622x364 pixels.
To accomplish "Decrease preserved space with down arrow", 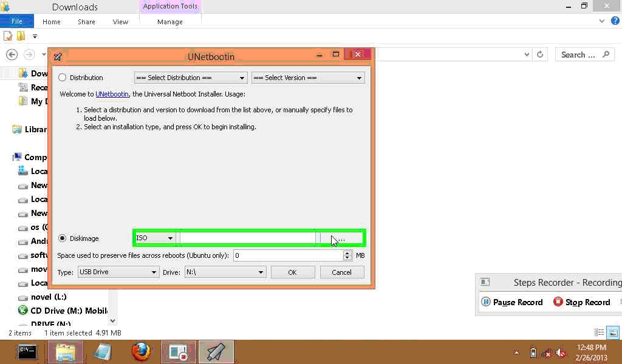I will tap(347, 258).
